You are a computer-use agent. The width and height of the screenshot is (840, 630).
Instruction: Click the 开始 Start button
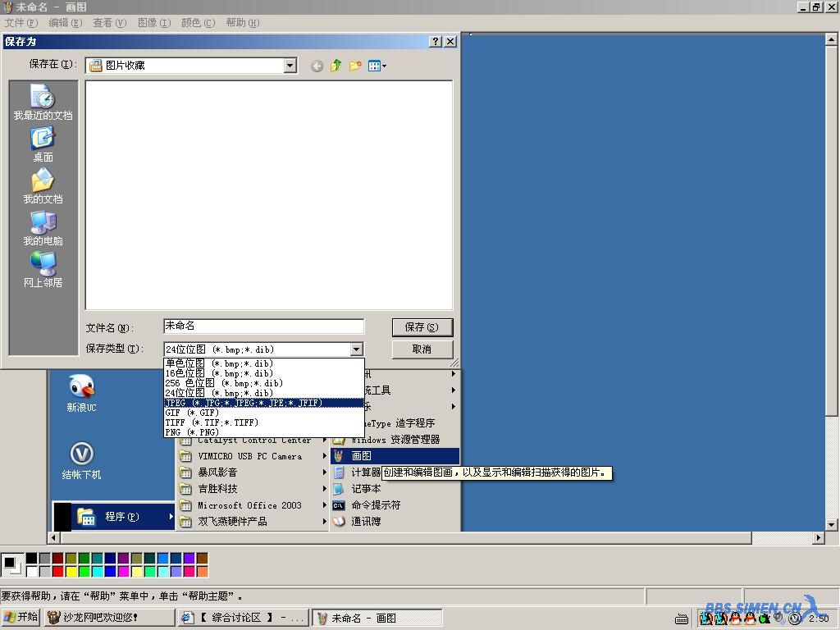click(x=21, y=617)
